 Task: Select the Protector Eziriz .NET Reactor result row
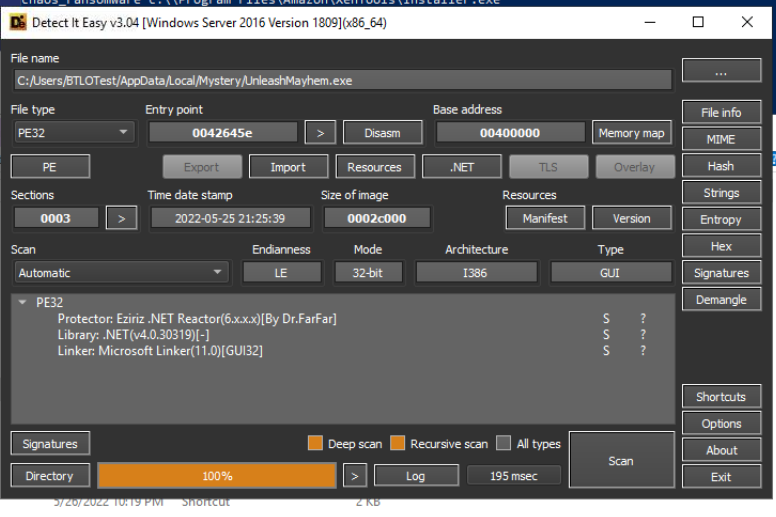(197, 318)
